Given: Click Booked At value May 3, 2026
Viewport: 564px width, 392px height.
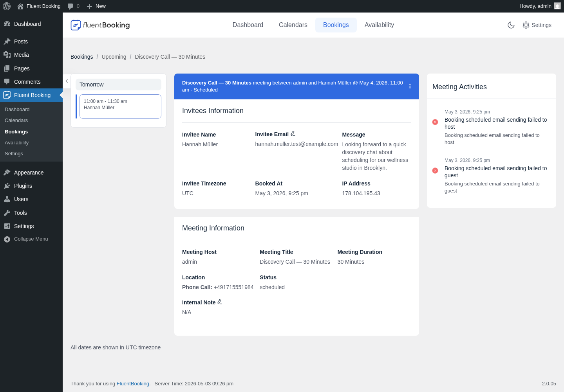Looking at the screenshot, I should point(282,193).
